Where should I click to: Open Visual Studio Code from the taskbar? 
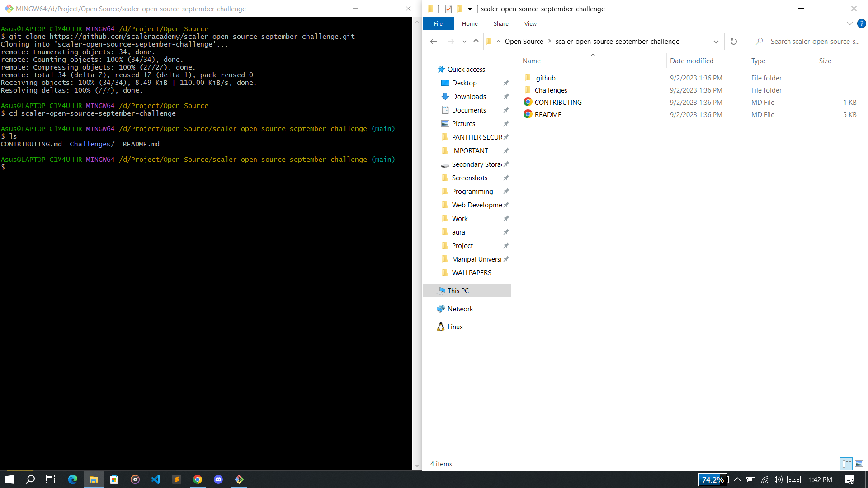pos(156,479)
